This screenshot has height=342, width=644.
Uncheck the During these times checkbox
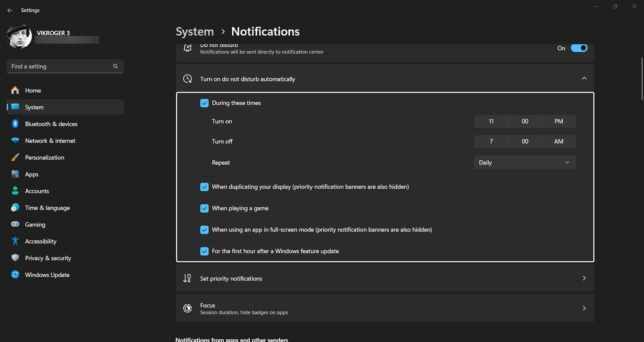click(x=204, y=103)
